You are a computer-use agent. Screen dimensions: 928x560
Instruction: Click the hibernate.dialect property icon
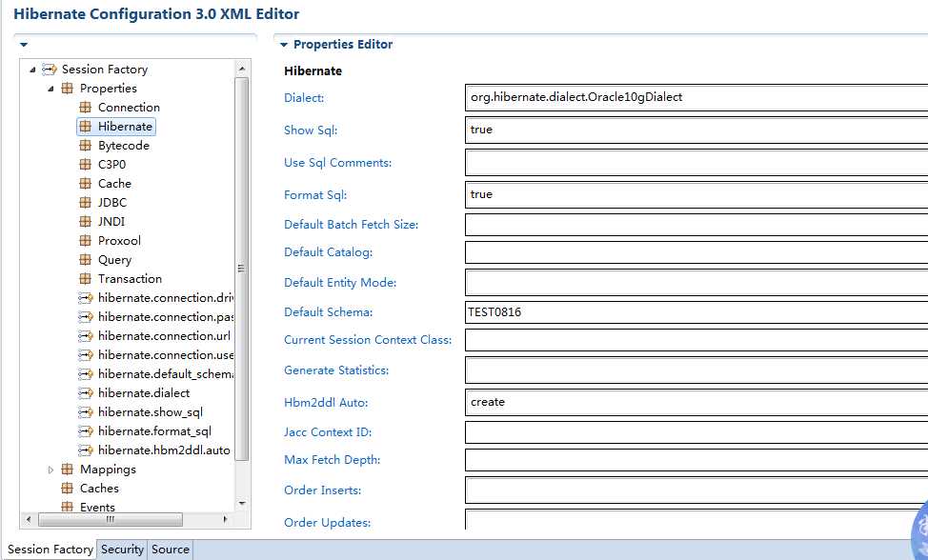coord(86,393)
